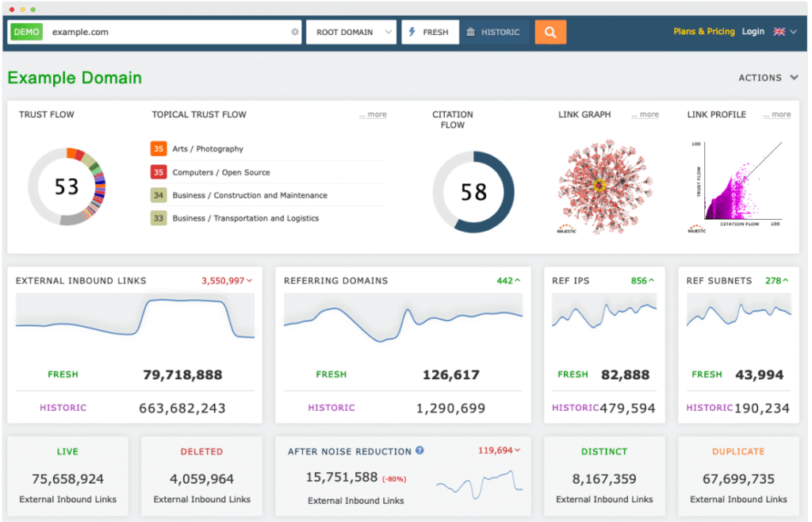Open the Plans & Pricing menu item
Image resolution: width=812 pixels, height=522 pixels.
tap(703, 32)
